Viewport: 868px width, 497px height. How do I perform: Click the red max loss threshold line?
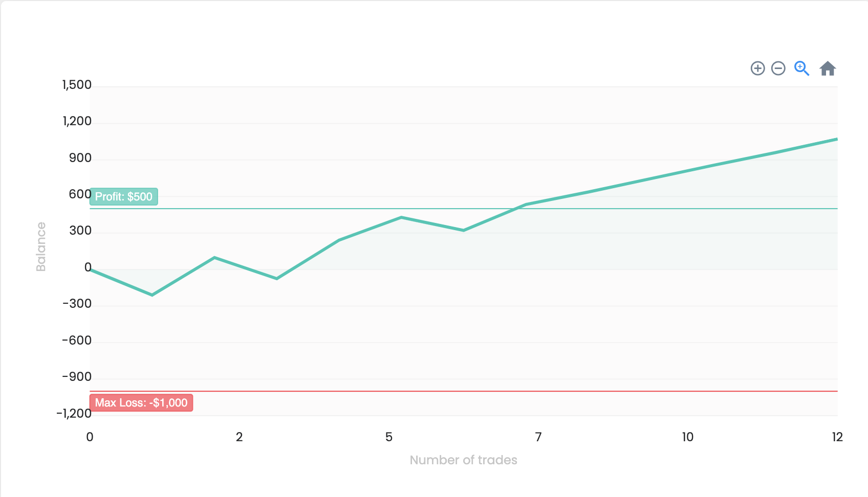512,391
